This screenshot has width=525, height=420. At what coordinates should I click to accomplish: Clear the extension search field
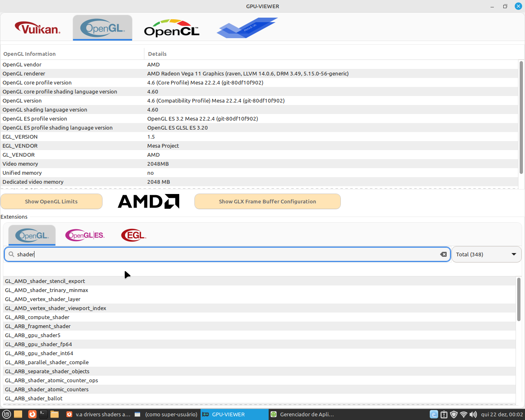(443, 254)
